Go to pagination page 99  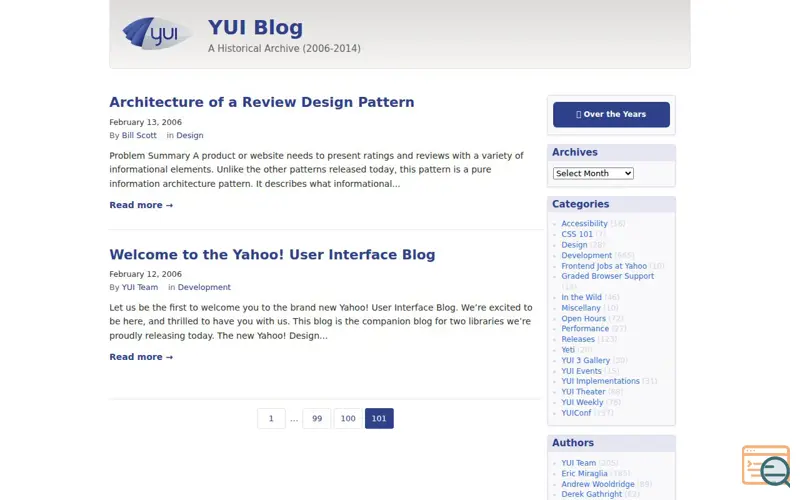pos(317,418)
